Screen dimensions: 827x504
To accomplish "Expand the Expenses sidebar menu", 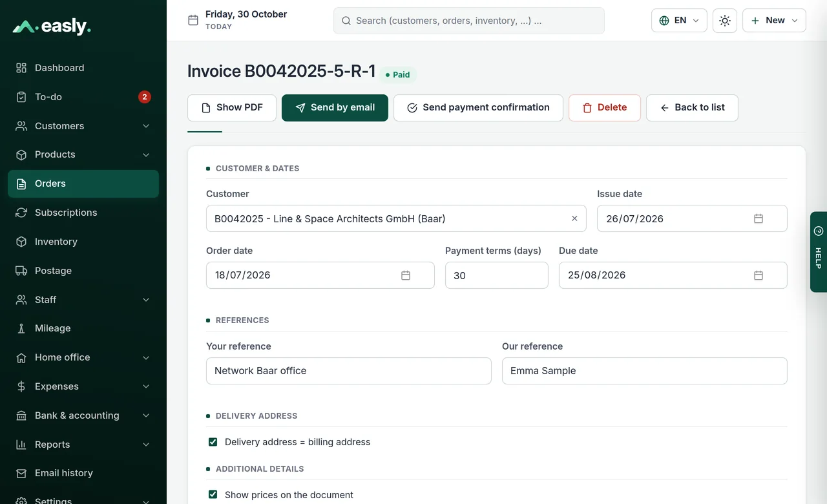I will point(83,386).
